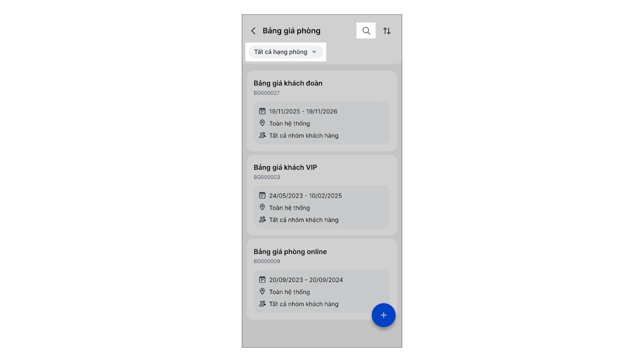Click location pin icon in khách VIP card
The height and width of the screenshot is (362, 644).
(262, 207)
